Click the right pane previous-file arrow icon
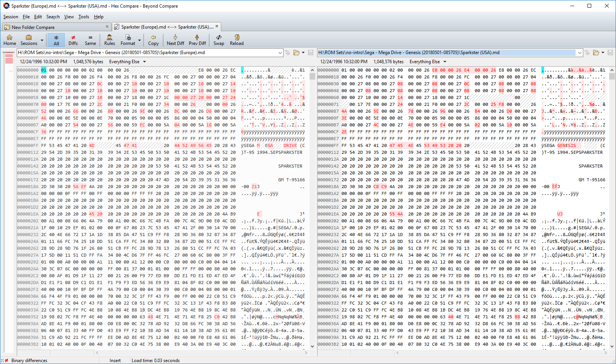Image resolution: width=616 pixels, height=364 pixels. (x=587, y=53)
